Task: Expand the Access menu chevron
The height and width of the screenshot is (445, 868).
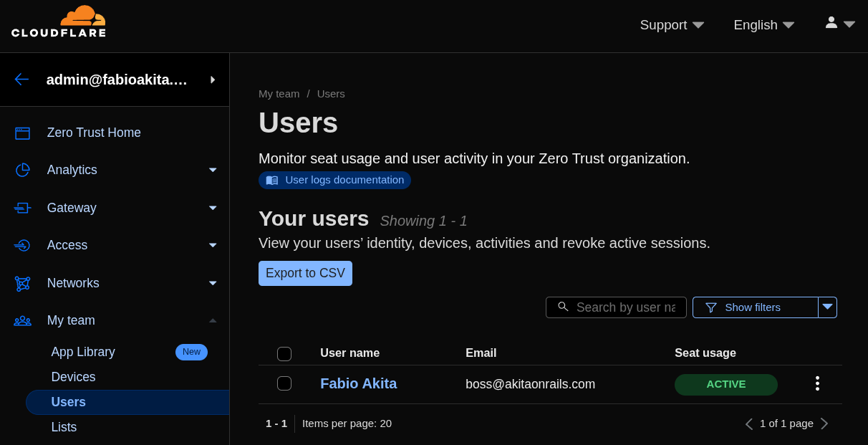Action: [213, 245]
